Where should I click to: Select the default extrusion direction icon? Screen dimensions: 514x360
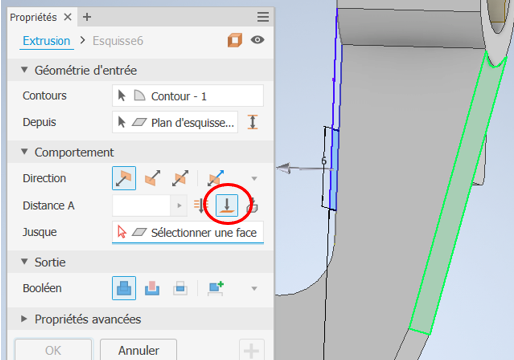point(124,178)
